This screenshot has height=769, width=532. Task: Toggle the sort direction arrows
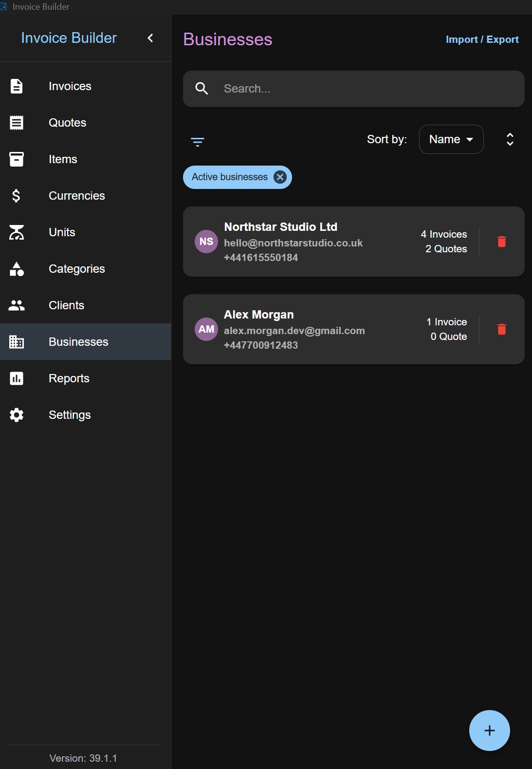coord(510,139)
